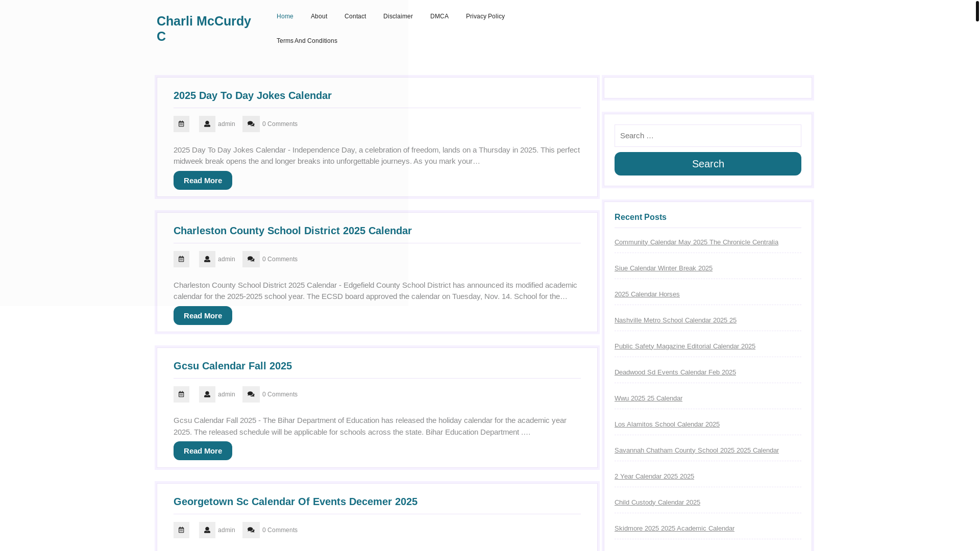The width and height of the screenshot is (980, 551).
Task: Click comments icon under Georgetown Sc Calendar post
Action: [x=251, y=530]
